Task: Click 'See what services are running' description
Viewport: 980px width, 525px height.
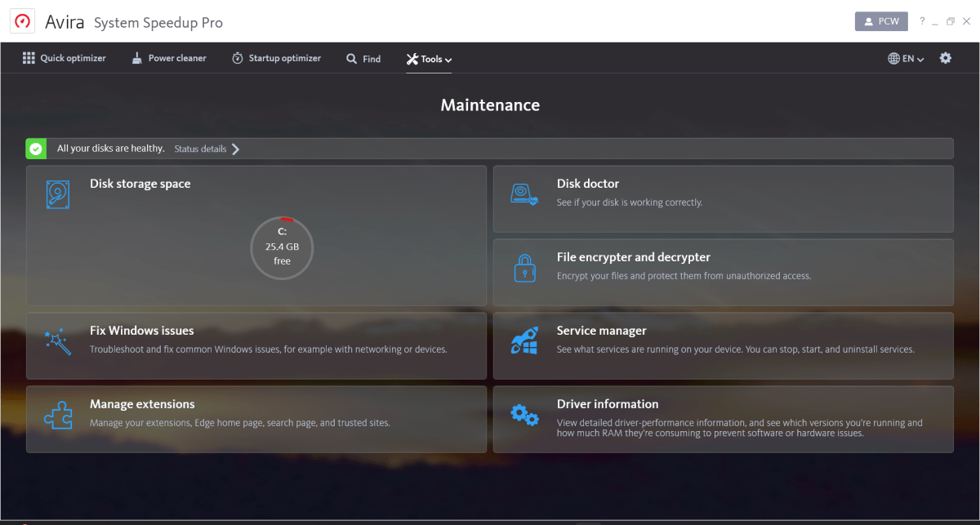Action: pos(736,349)
